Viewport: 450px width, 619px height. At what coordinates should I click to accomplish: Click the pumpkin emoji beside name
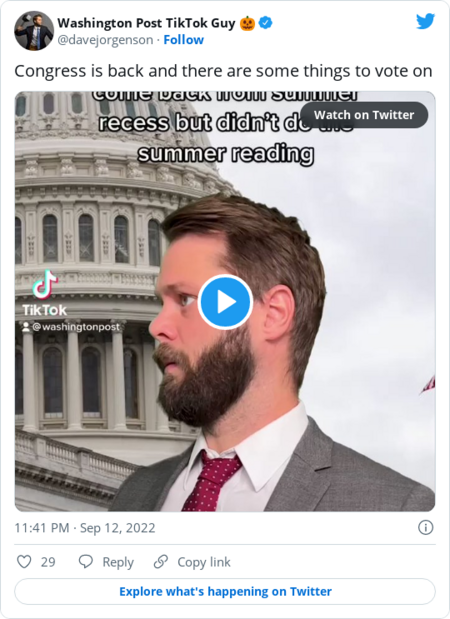(x=248, y=23)
